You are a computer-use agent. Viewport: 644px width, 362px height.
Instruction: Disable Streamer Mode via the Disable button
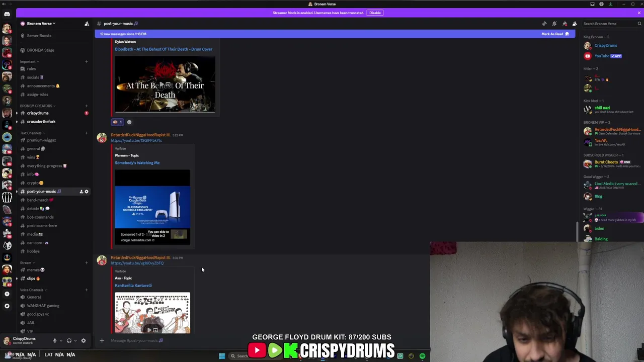pos(375,13)
